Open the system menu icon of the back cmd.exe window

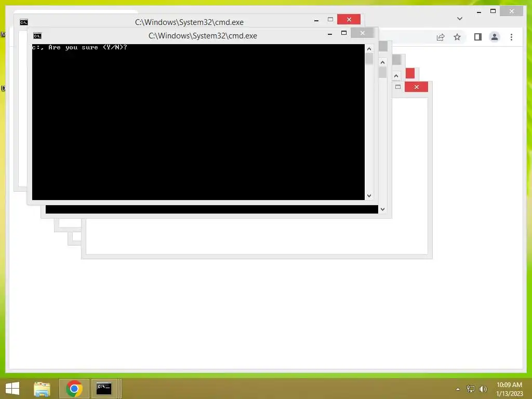pyautogui.click(x=24, y=22)
